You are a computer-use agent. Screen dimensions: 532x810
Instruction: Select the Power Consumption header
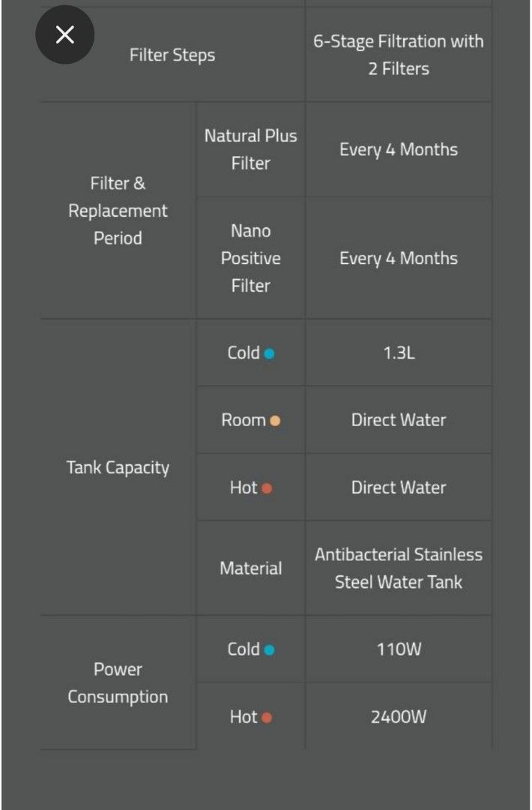pyautogui.click(x=117, y=683)
